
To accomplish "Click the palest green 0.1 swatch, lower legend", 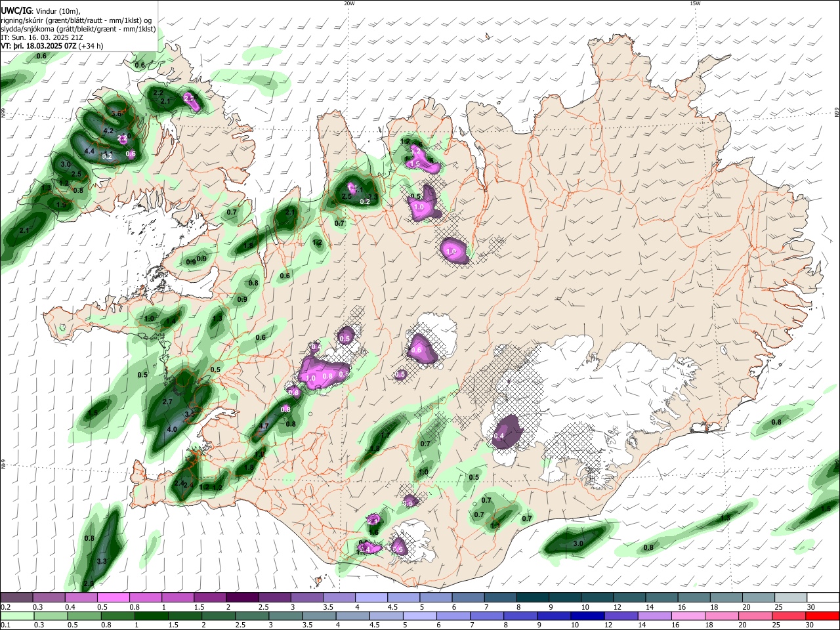I will (17, 616).
